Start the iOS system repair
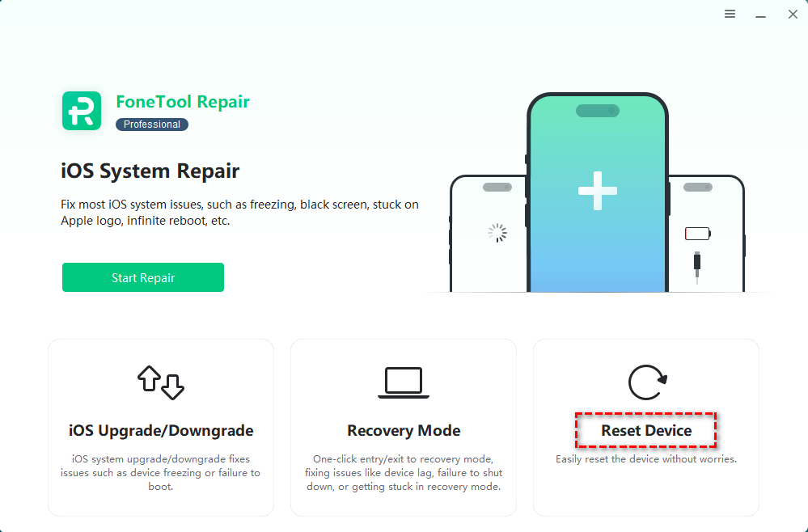This screenshot has width=808, height=532. point(143,277)
